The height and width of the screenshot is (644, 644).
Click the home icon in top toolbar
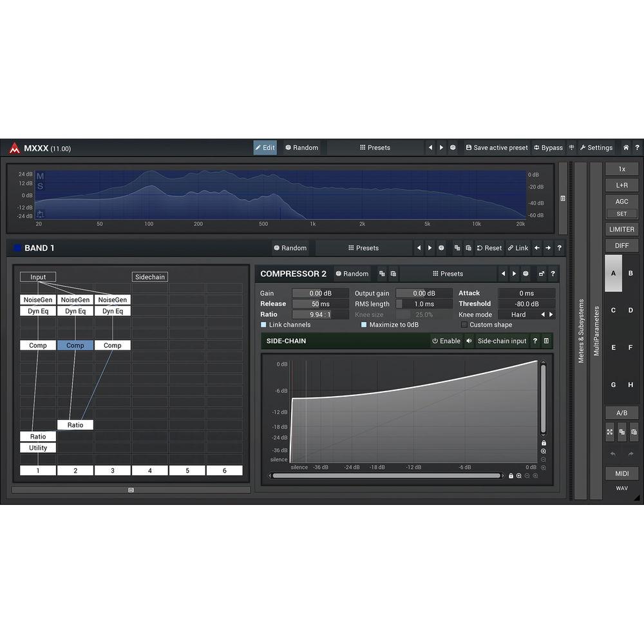pyautogui.click(x=625, y=147)
